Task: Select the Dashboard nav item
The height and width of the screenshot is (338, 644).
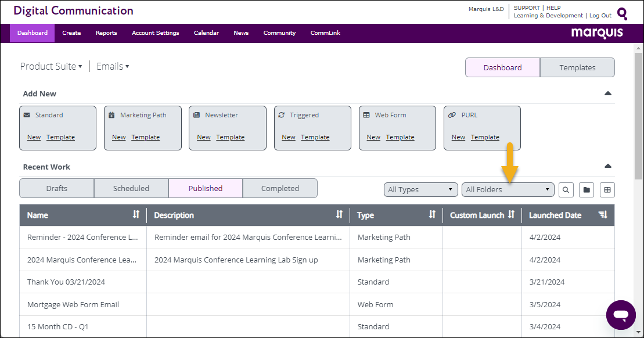Action: (33, 33)
